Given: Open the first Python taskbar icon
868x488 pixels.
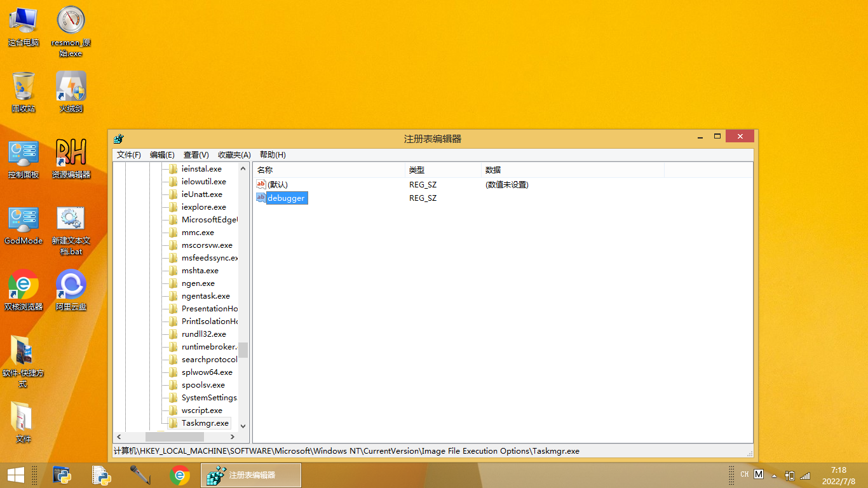Looking at the screenshot, I should tap(62, 475).
